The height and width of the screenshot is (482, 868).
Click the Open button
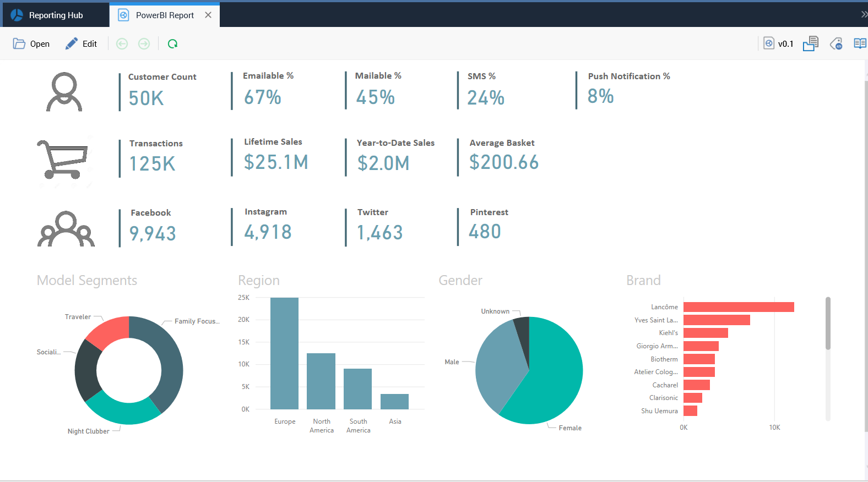[x=31, y=44]
